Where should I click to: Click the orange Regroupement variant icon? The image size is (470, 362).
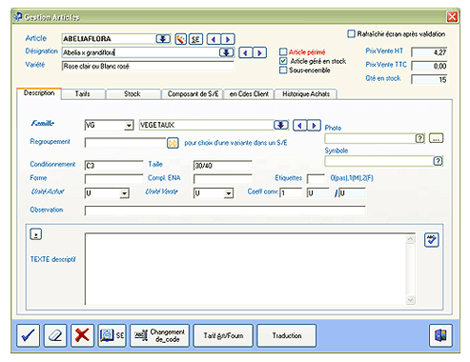[x=173, y=143]
